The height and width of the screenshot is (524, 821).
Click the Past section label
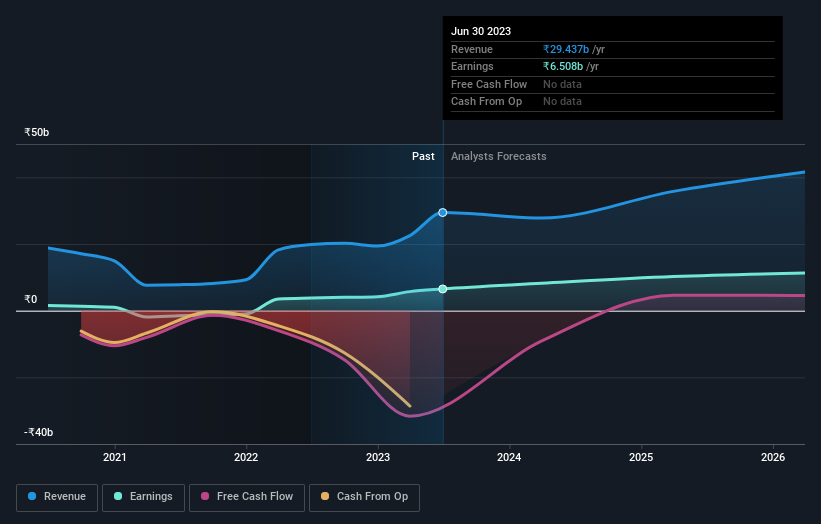[423, 157]
